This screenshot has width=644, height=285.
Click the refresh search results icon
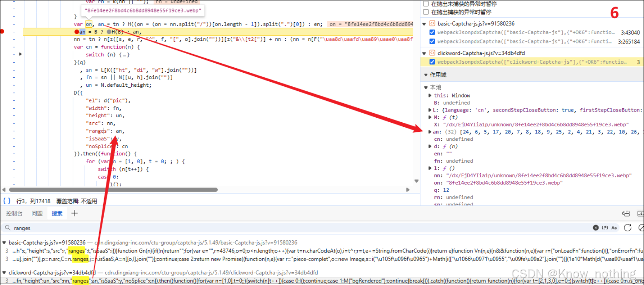point(627,228)
